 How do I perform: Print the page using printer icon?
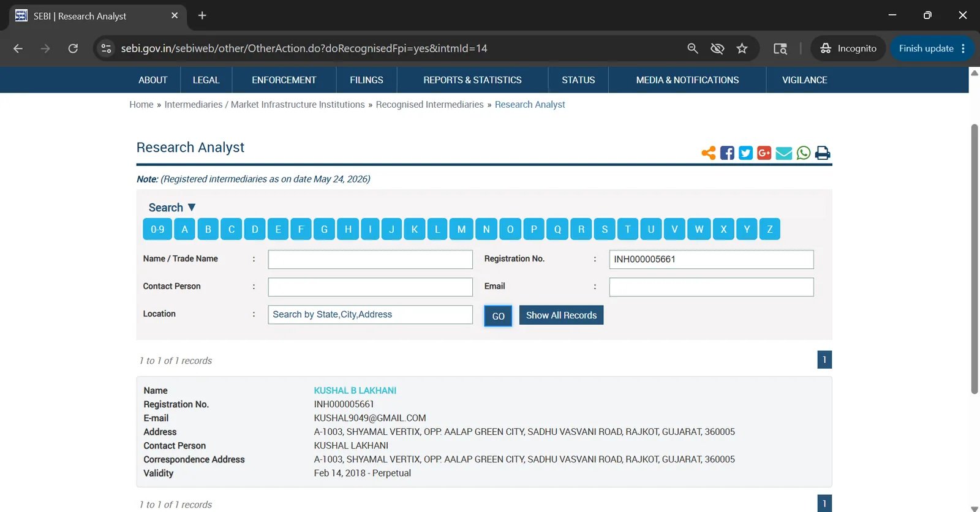823,153
